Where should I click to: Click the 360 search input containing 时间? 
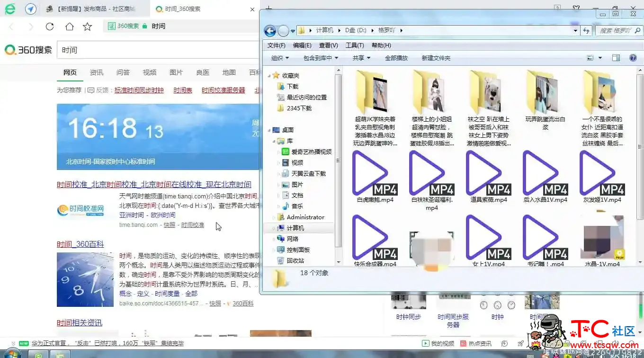click(158, 50)
